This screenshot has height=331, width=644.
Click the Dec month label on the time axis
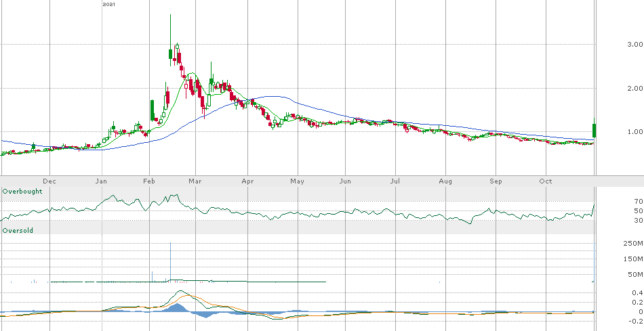coord(49,181)
